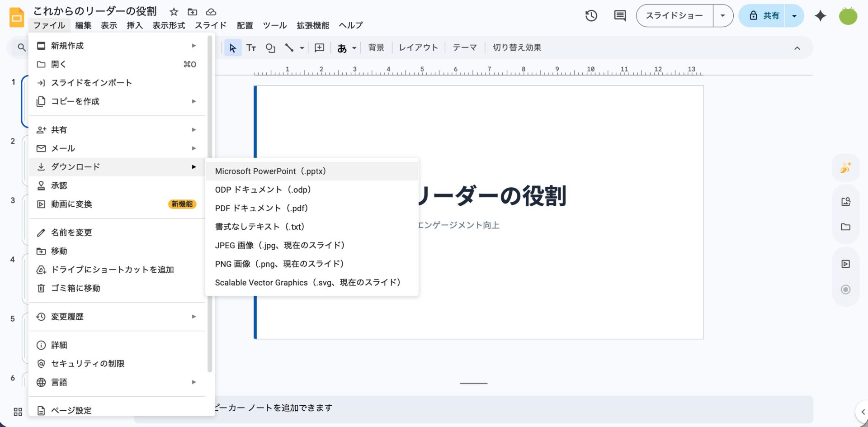Select PNG 画像 download option
Image resolution: width=868 pixels, height=427 pixels.
pos(279,264)
